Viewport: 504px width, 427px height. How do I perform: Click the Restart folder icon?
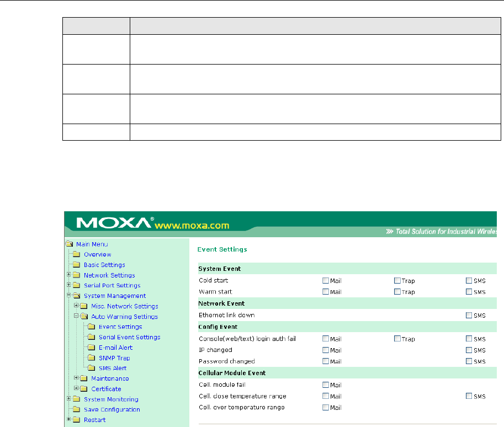tap(76, 420)
